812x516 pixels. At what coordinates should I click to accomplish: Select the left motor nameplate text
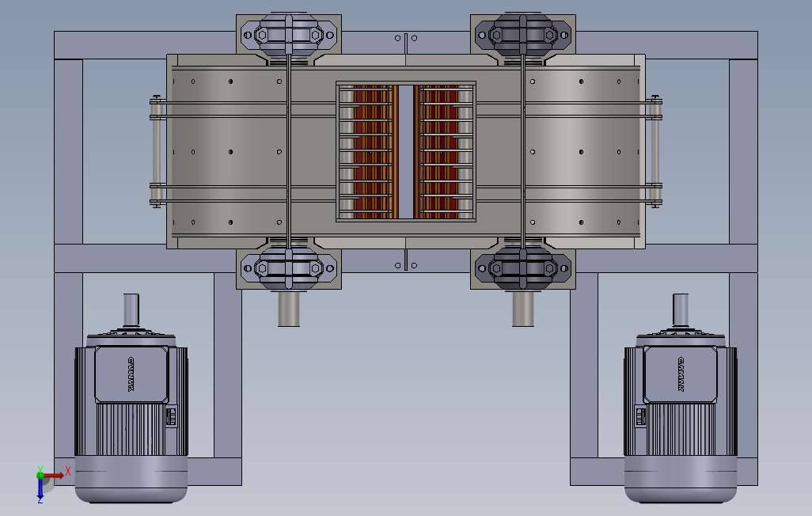click(131, 374)
